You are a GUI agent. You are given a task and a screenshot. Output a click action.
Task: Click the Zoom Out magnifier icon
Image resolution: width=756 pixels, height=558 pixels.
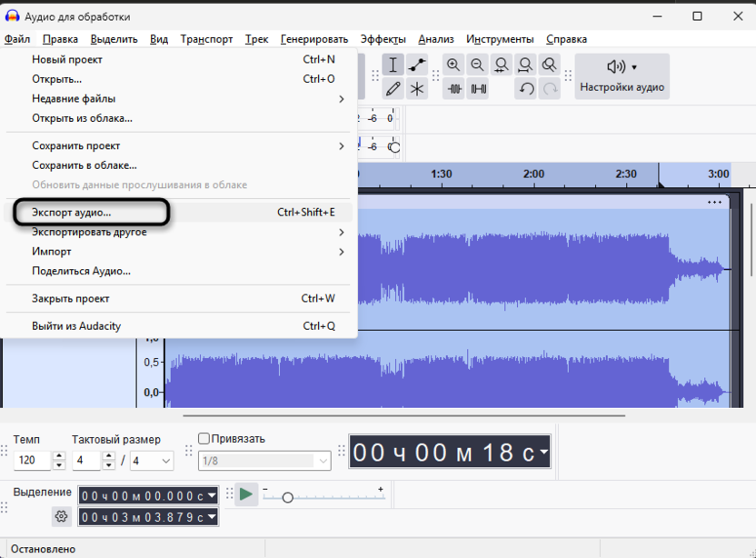(476, 64)
